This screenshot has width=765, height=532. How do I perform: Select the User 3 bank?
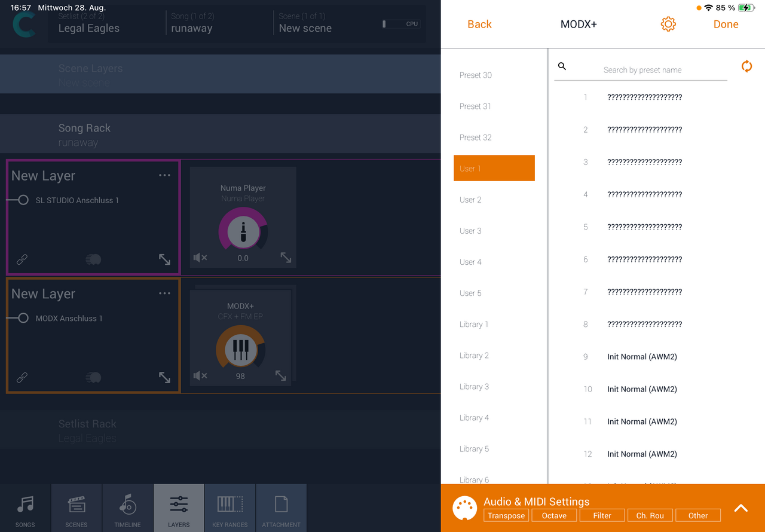pos(494,231)
